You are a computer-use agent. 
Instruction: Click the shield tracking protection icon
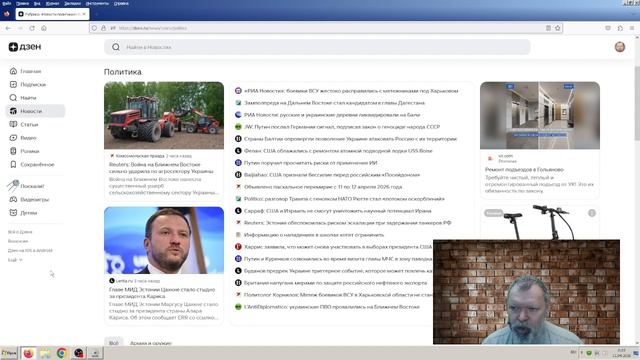94,28
